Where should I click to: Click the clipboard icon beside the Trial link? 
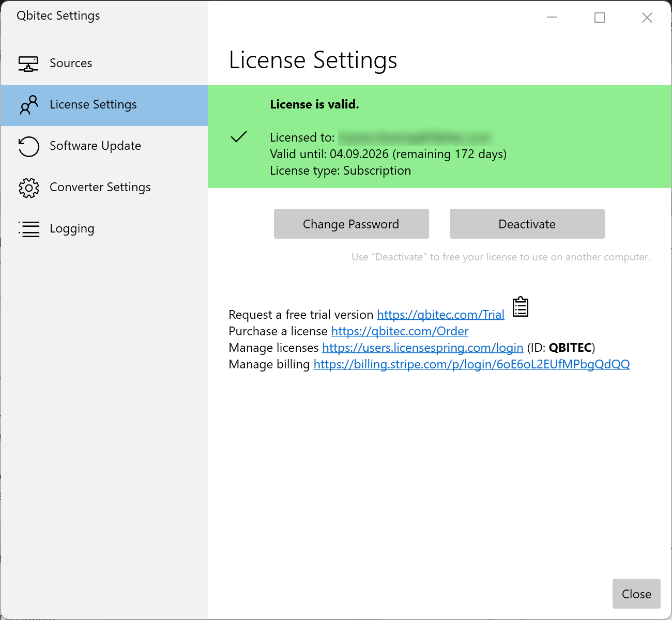520,307
